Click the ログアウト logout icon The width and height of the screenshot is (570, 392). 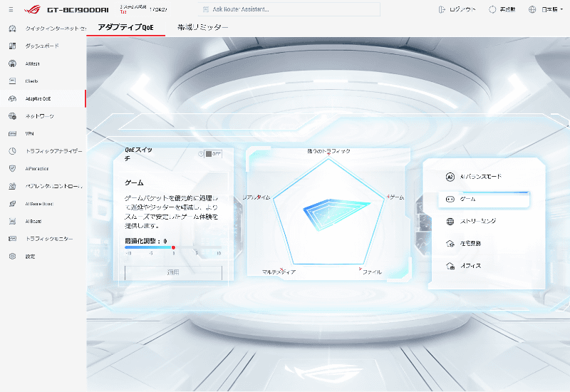tap(442, 9)
